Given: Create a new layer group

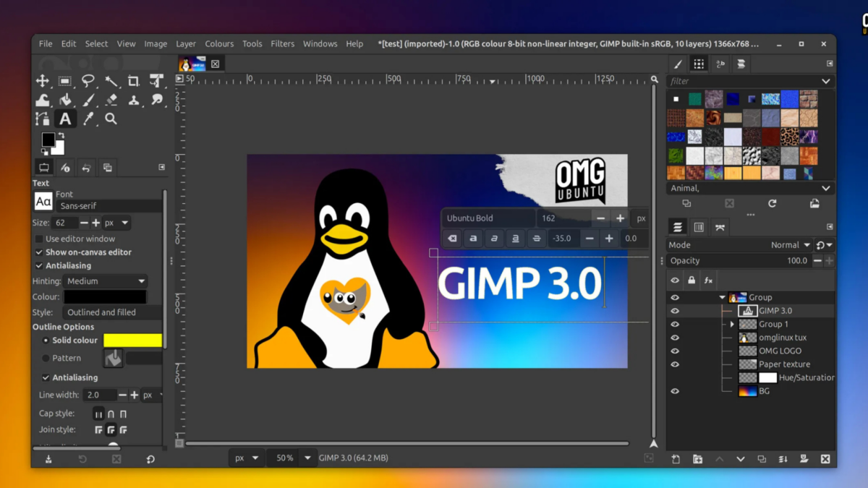Looking at the screenshot, I should (x=697, y=459).
